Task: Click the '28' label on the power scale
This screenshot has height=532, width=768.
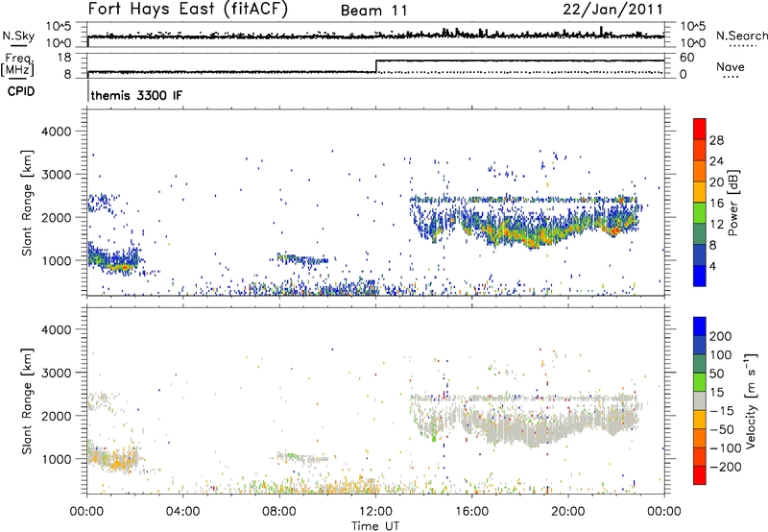Action: point(716,140)
